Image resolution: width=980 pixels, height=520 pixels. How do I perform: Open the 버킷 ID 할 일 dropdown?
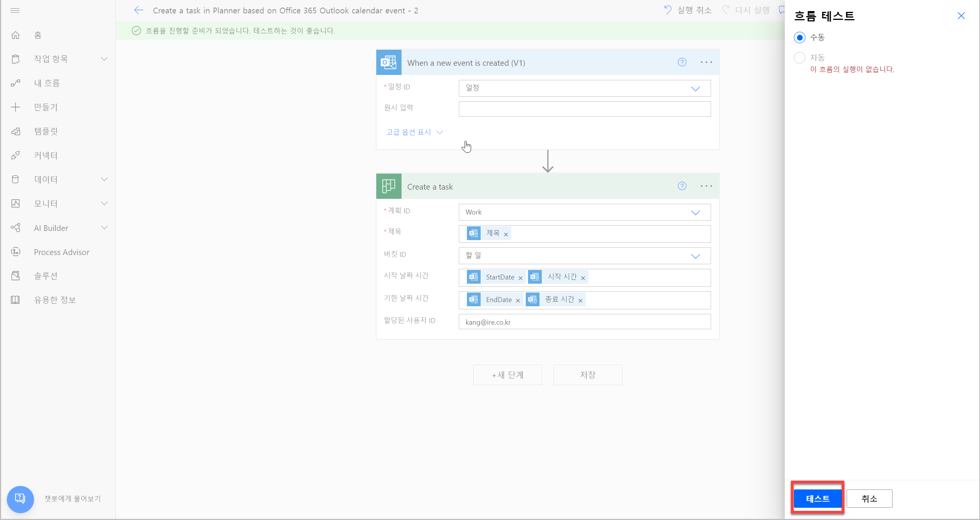585,256
